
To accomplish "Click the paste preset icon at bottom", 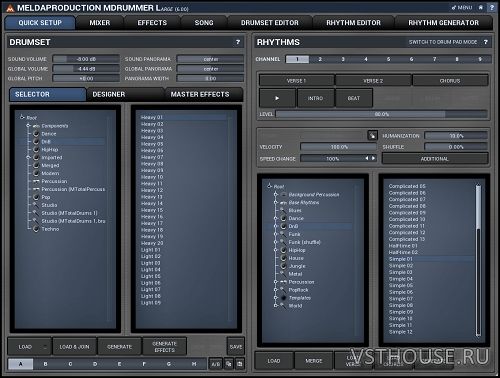I will click(x=240, y=364).
